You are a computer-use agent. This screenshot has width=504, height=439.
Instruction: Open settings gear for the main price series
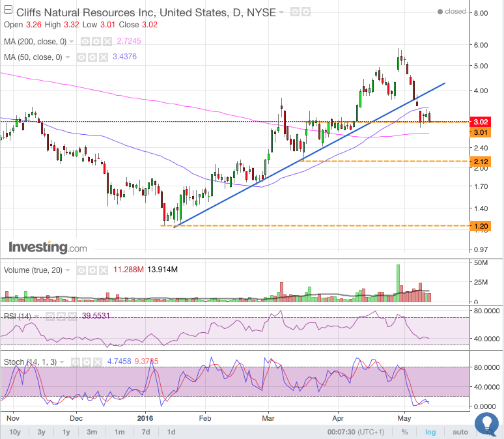pos(305,12)
